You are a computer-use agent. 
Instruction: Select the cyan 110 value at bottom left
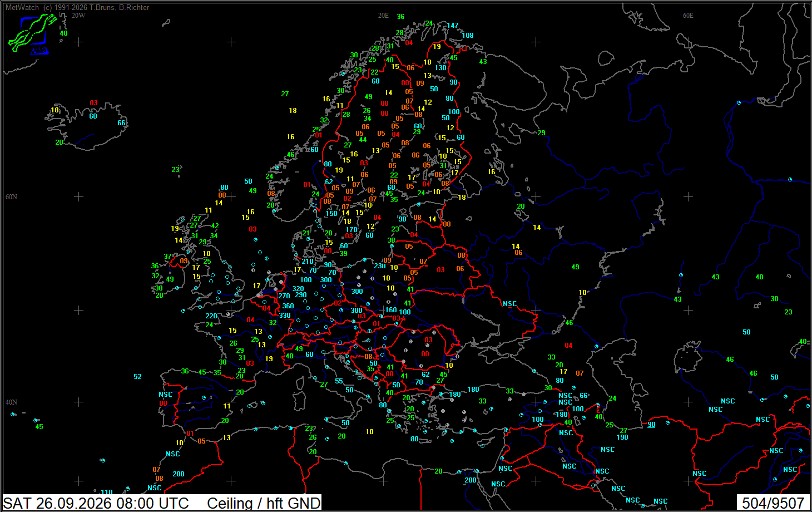[x=107, y=493]
